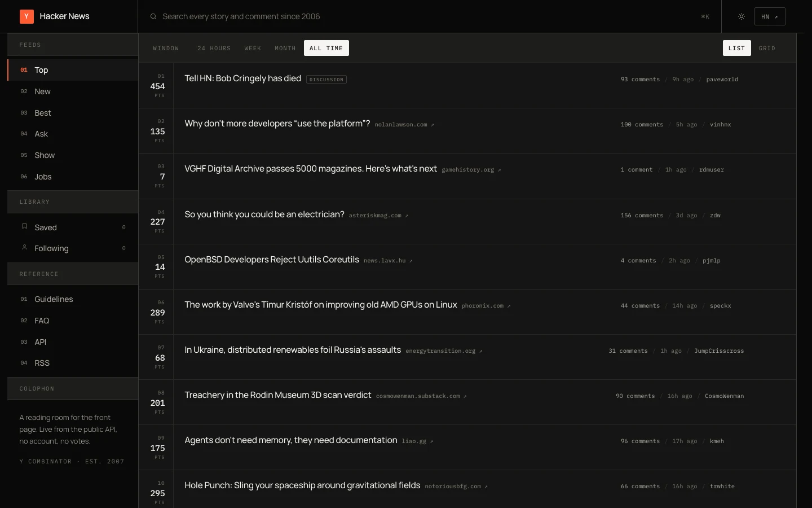View 93 comments on Bob Cringely story
The width and height of the screenshot is (812, 508).
click(640, 80)
